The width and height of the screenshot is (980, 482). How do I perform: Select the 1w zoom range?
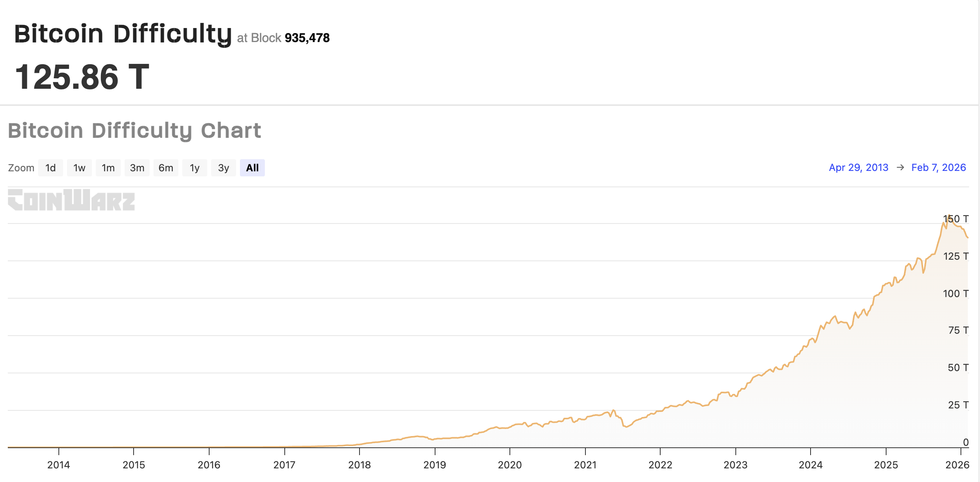tap(79, 168)
